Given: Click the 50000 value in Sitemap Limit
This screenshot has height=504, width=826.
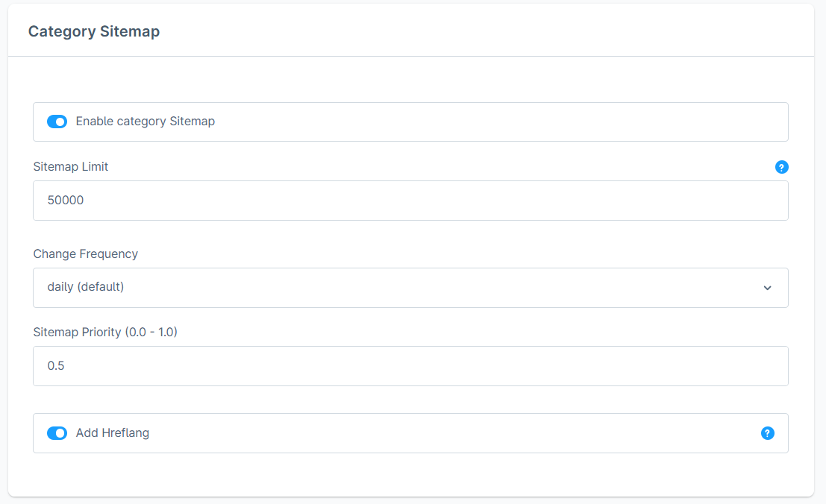Looking at the screenshot, I should pyautogui.click(x=66, y=201).
